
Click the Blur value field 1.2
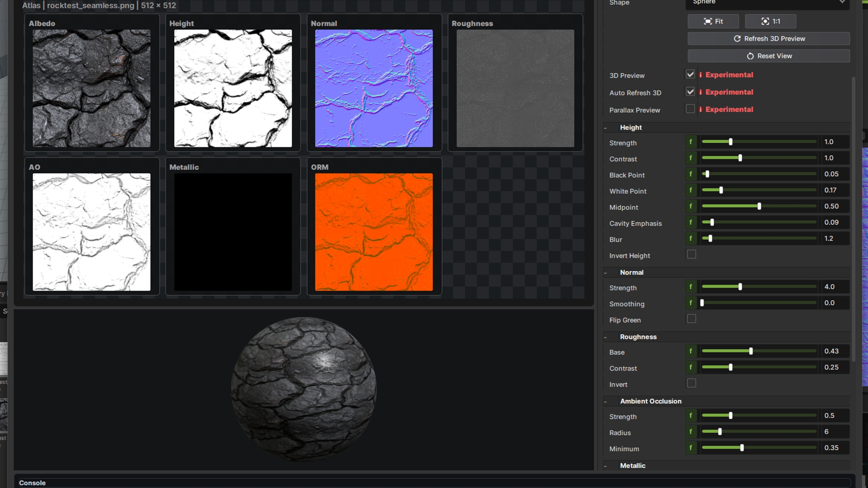pyautogui.click(x=835, y=239)
